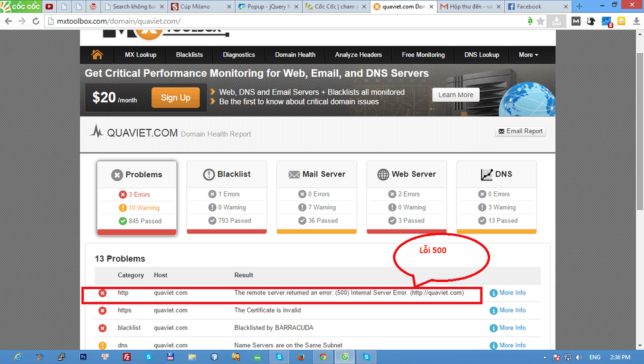
Task: Open Diagnostics in navigation bar
Action: (239, 55)
